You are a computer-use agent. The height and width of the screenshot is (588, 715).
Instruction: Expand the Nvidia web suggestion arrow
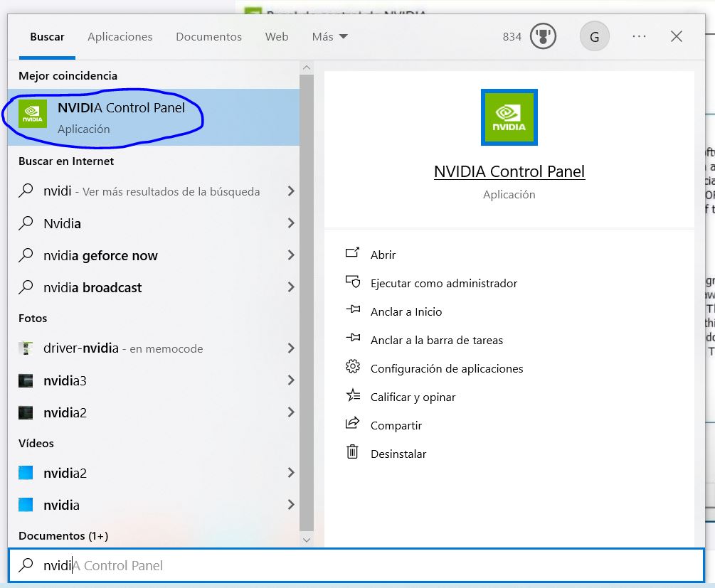click(291, 223)
